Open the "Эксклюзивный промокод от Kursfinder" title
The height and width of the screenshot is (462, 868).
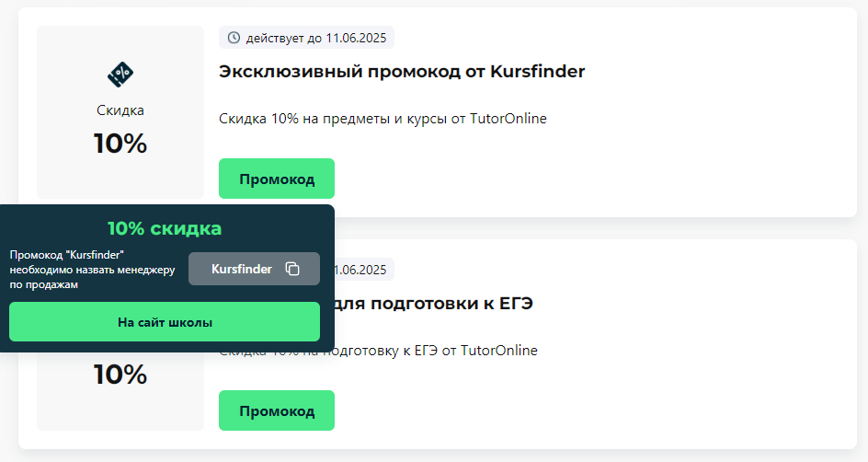coord(402,72)
